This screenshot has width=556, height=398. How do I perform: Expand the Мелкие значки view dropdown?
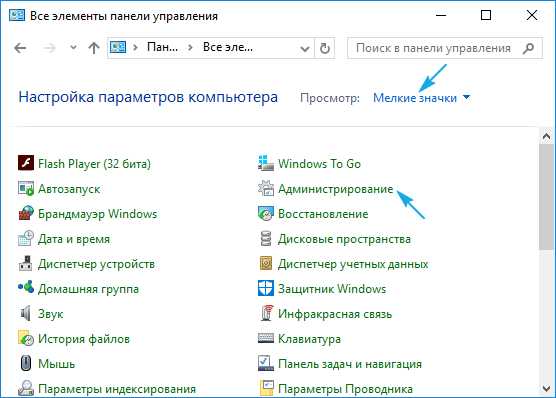coord(422,98)
